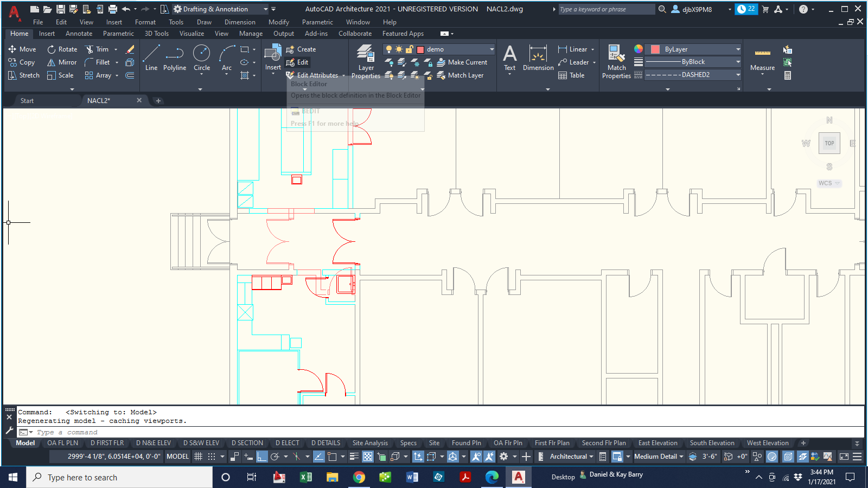
Task: Insert a Table from the ribbon
Action: tap(573, 75)
